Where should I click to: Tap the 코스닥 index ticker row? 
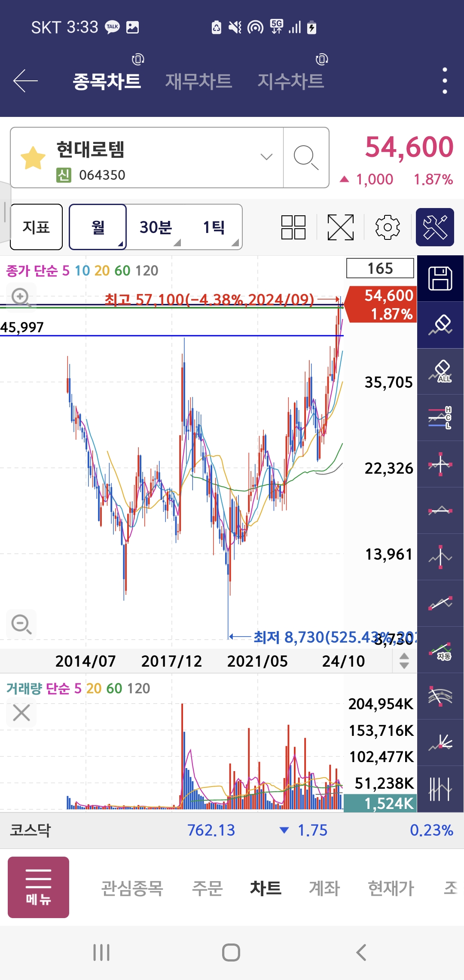pos(232,830)
